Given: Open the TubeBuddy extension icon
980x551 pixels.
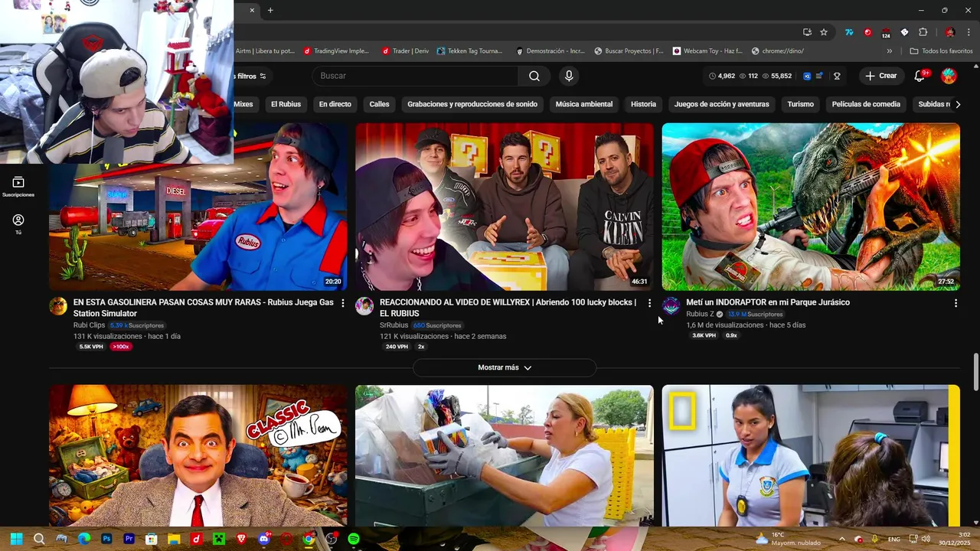Looking at the screenshot, I should coord(849,32).
